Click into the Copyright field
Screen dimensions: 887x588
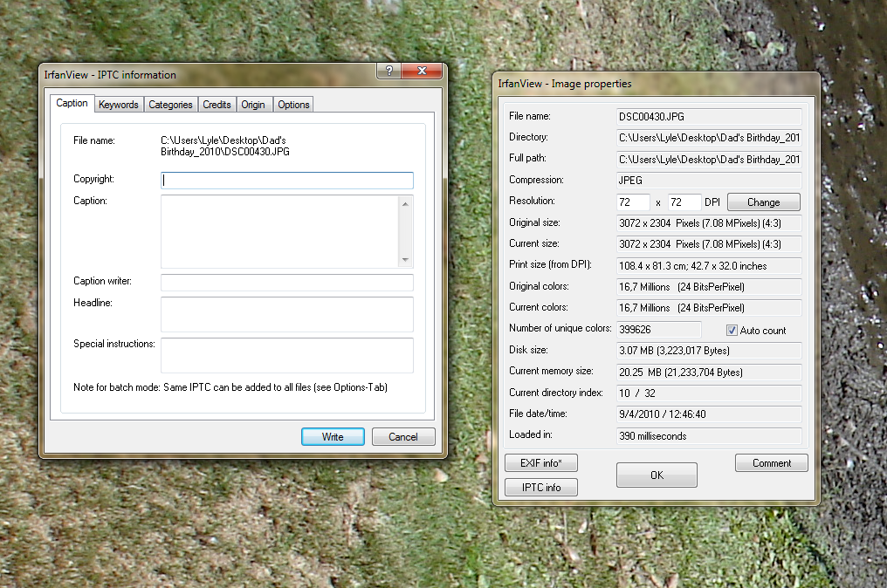point(287,181)
